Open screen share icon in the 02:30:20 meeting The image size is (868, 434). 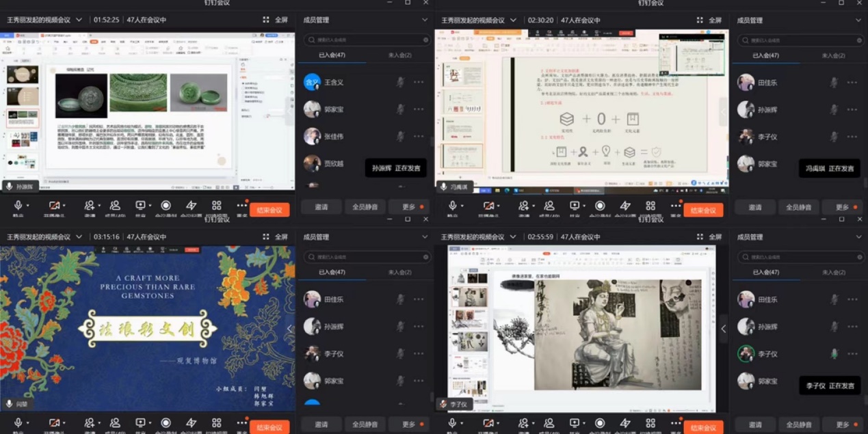(x=574, y=205)
